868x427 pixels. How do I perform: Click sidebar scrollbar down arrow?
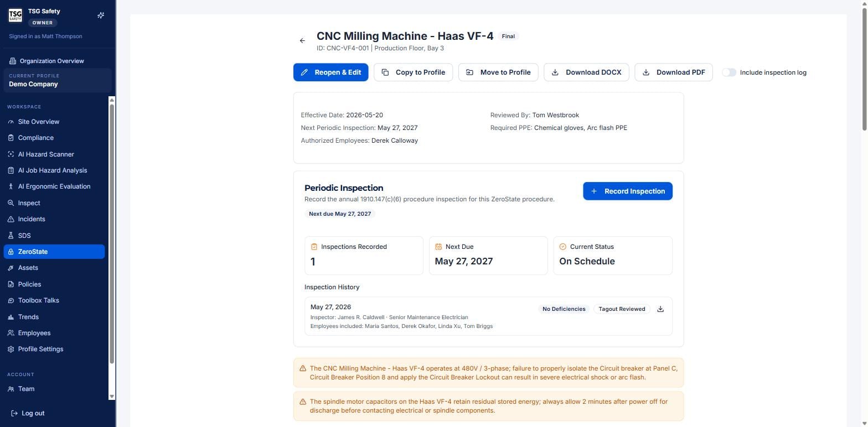(112, 397)
